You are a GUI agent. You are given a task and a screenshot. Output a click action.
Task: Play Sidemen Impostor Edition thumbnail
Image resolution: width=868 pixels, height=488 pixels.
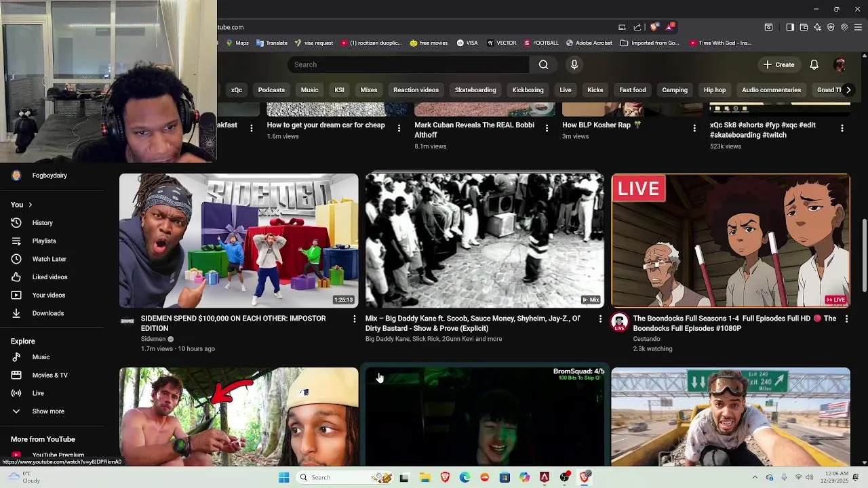[x=239, y=241]
